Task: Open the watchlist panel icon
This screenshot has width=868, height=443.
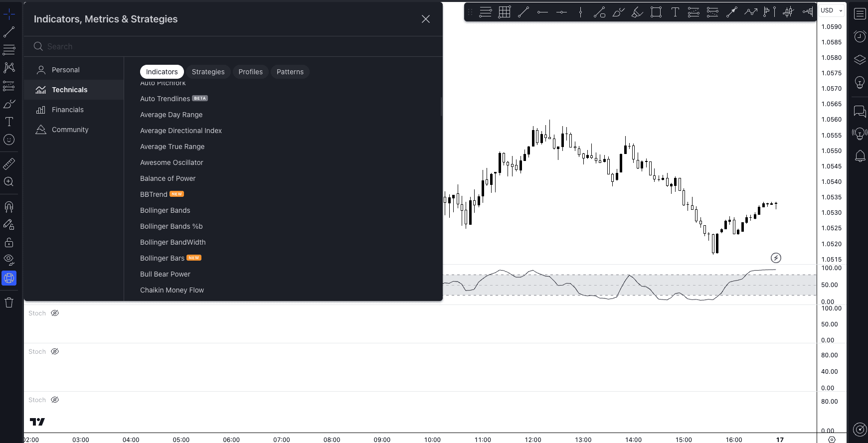Action: coord(860,14)
